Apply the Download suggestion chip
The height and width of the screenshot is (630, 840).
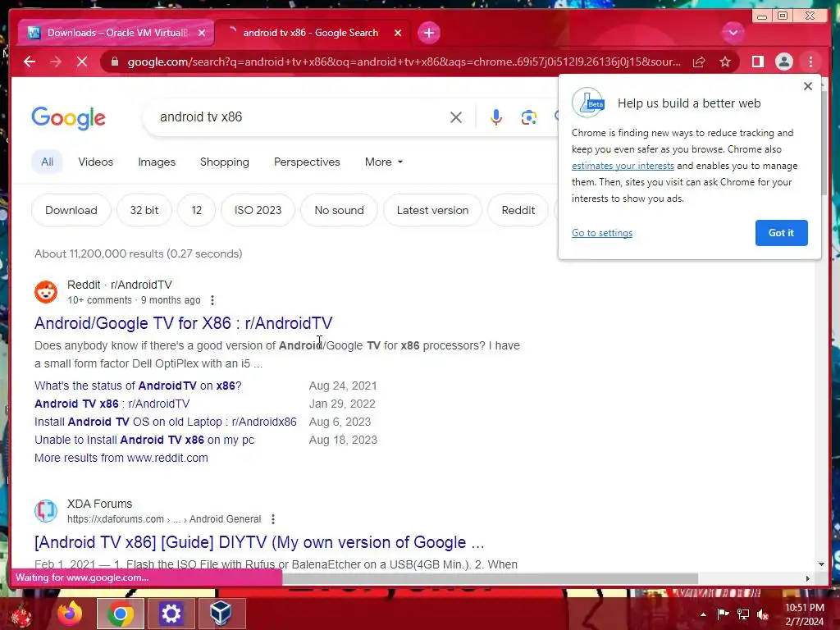pos(71,210)
